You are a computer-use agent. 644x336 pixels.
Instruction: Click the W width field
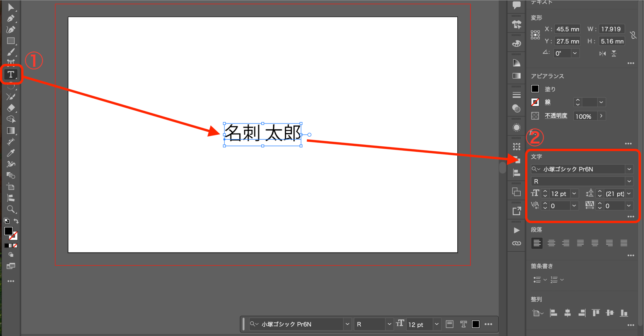point(611,29)
